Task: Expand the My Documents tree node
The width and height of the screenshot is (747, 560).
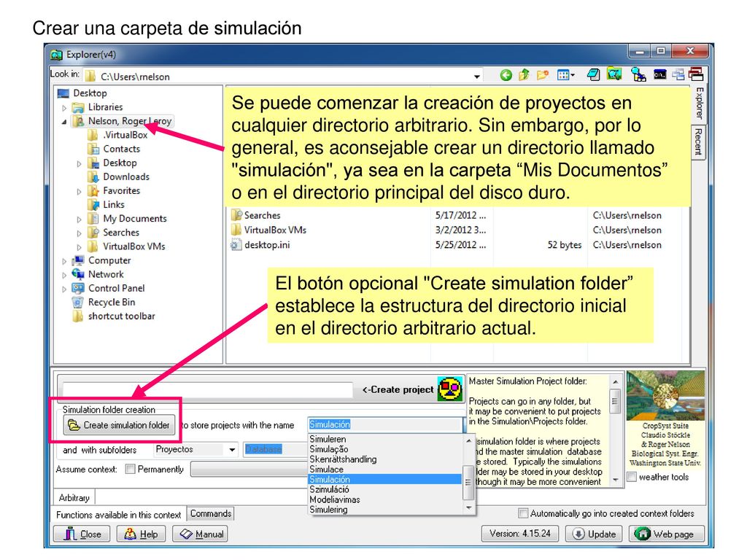Action: click(x=79, y=219)
